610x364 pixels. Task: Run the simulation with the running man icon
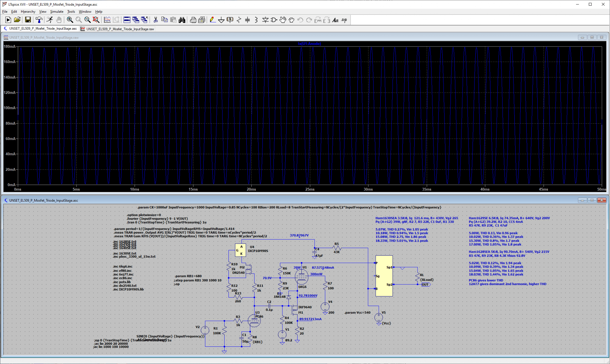(x=50, y=20)
